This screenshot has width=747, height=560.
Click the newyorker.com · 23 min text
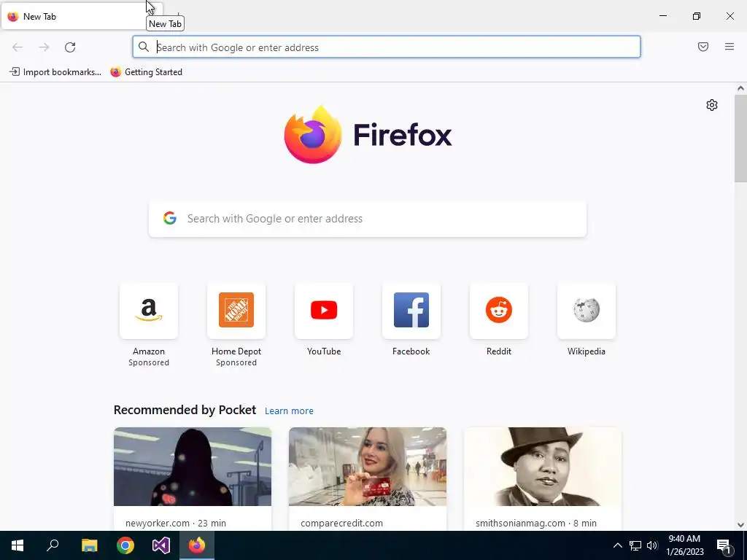tap(176, 523)
